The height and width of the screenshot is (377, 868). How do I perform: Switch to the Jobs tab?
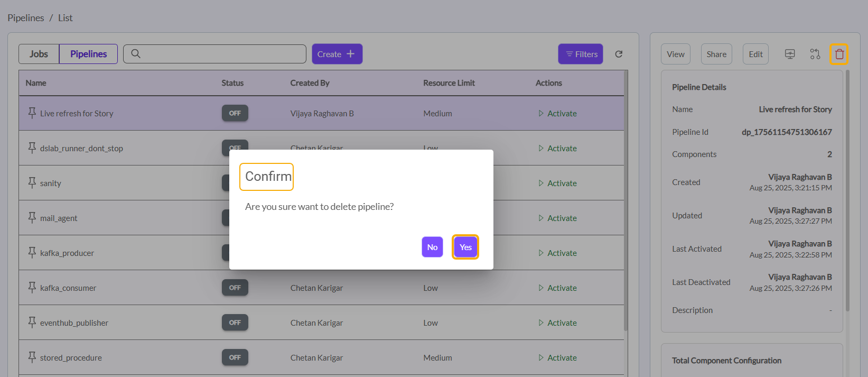click(x=39, y=54)
